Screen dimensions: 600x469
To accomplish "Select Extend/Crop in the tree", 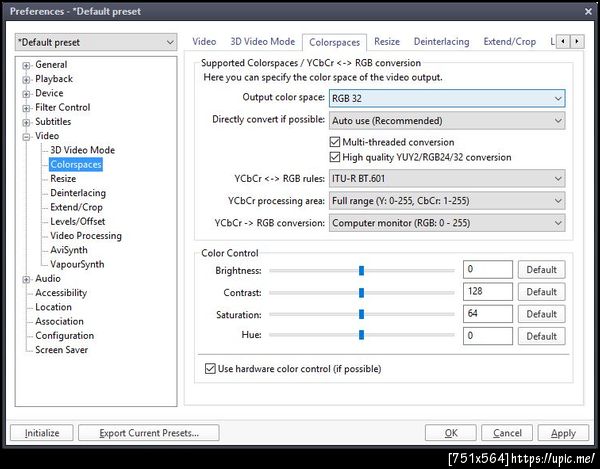I will 77,207.
